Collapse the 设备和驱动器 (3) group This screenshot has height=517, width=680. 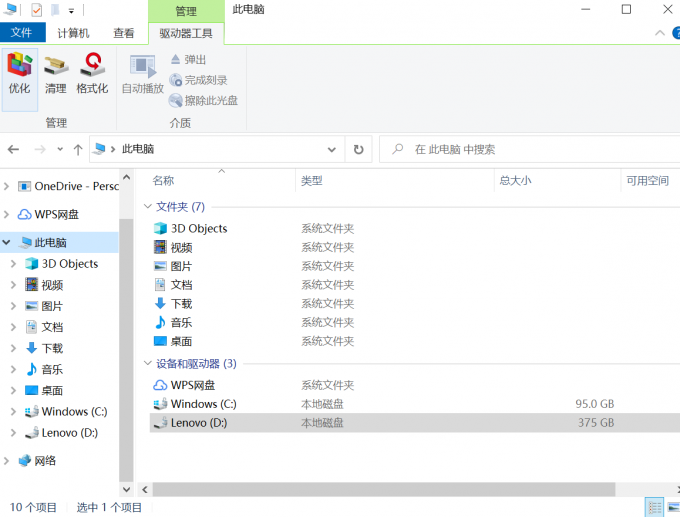coord(148,363)
